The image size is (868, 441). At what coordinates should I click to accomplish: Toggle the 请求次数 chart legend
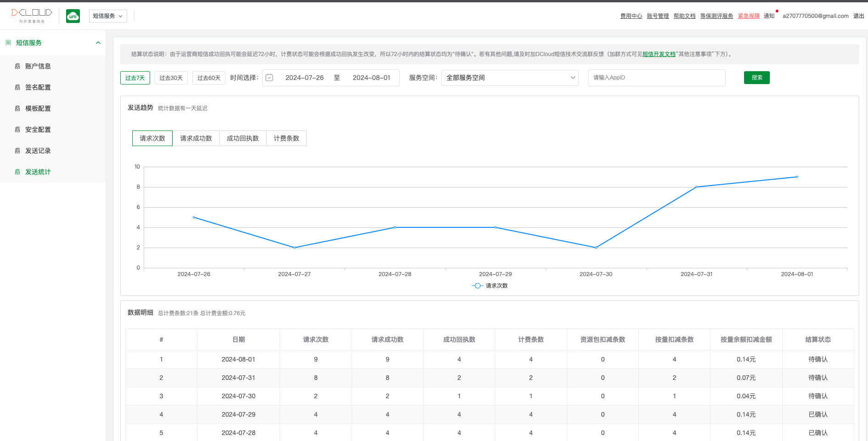coord(490,286)
